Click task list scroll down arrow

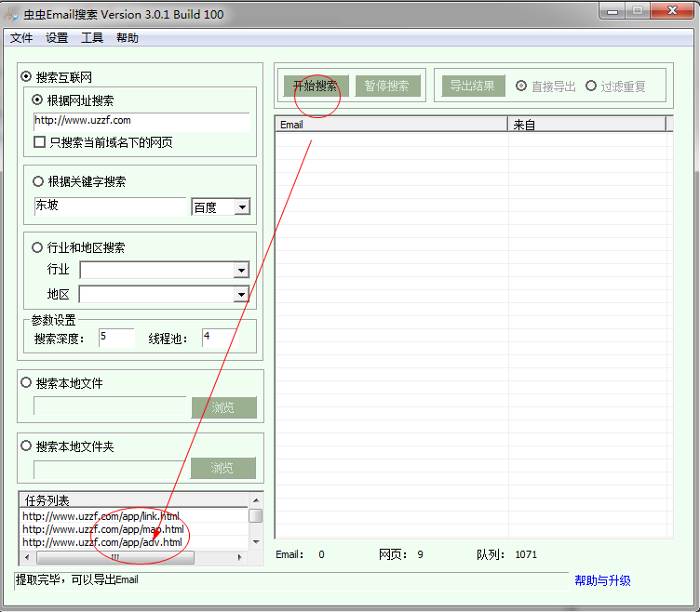tap(256, 542)
